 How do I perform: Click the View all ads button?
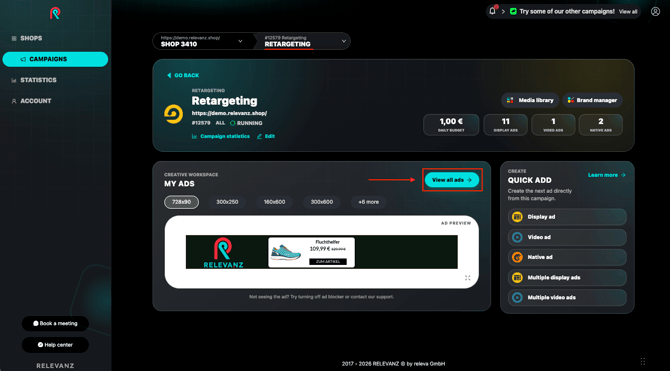click(452, 180)
